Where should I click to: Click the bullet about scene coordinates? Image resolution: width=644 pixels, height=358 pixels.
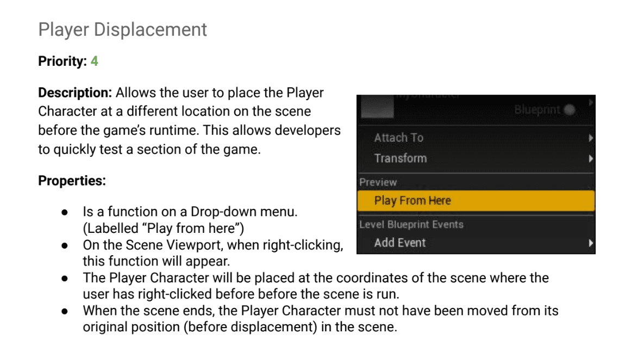315,286
